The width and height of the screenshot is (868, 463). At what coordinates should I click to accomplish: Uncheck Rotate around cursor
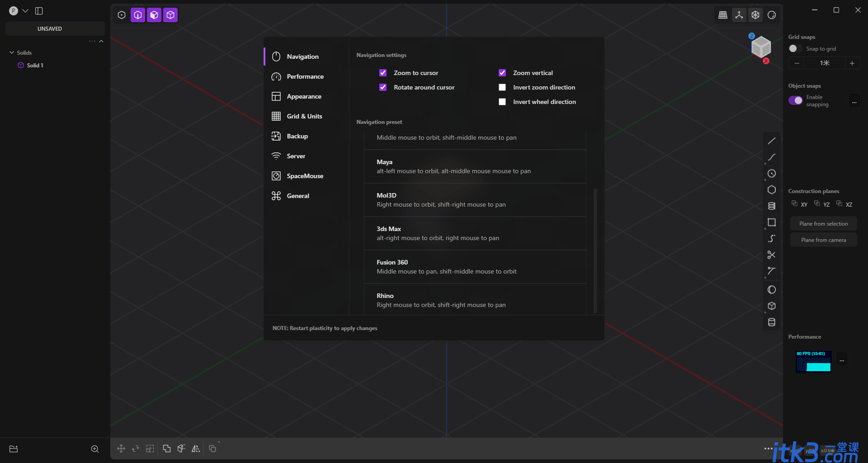(x=383, y=87)
